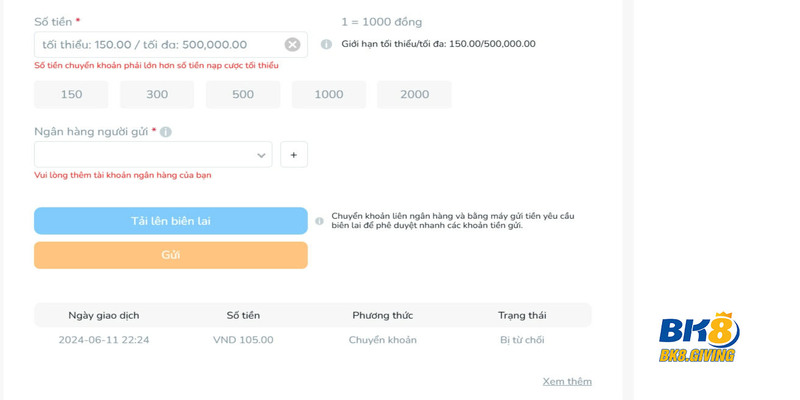Click the Ngày giao dịch column header

[104, 315]
